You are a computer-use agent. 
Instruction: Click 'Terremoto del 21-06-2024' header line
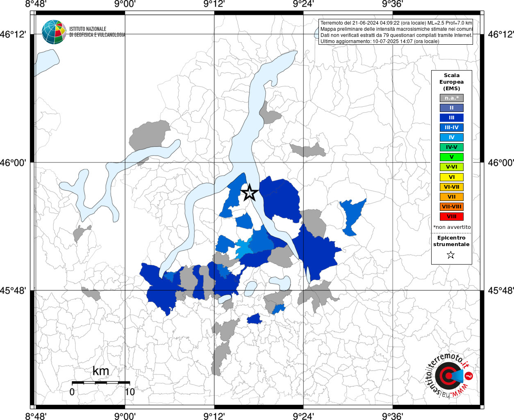pos(396,23)
